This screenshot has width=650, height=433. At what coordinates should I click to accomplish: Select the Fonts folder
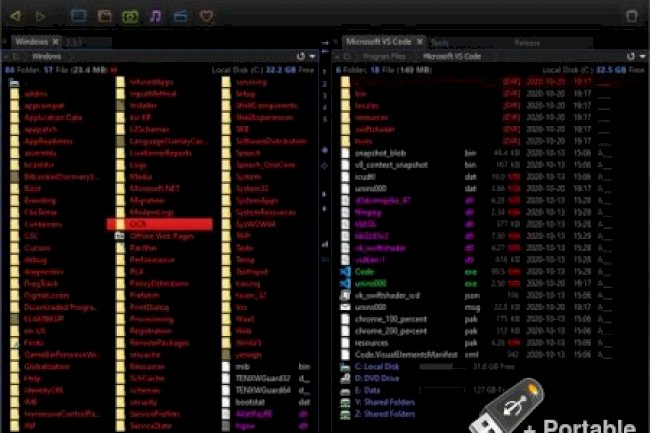click(x=34, y=343)
